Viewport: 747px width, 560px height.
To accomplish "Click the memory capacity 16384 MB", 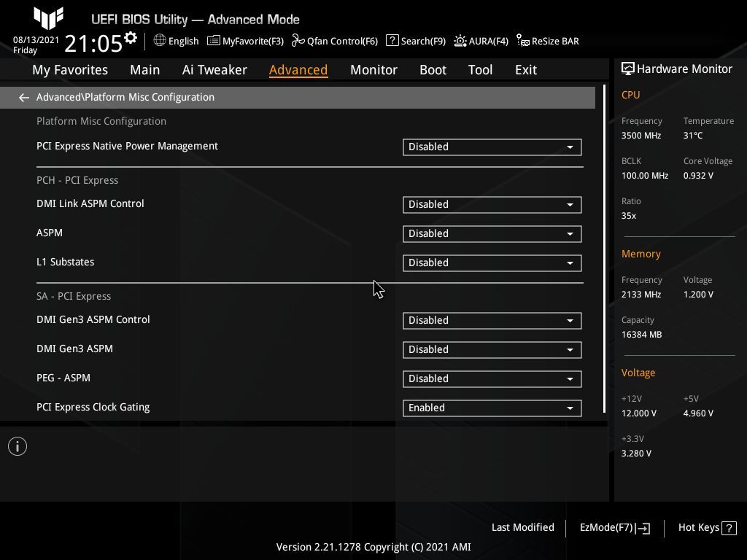I will [x=641, y=335].
